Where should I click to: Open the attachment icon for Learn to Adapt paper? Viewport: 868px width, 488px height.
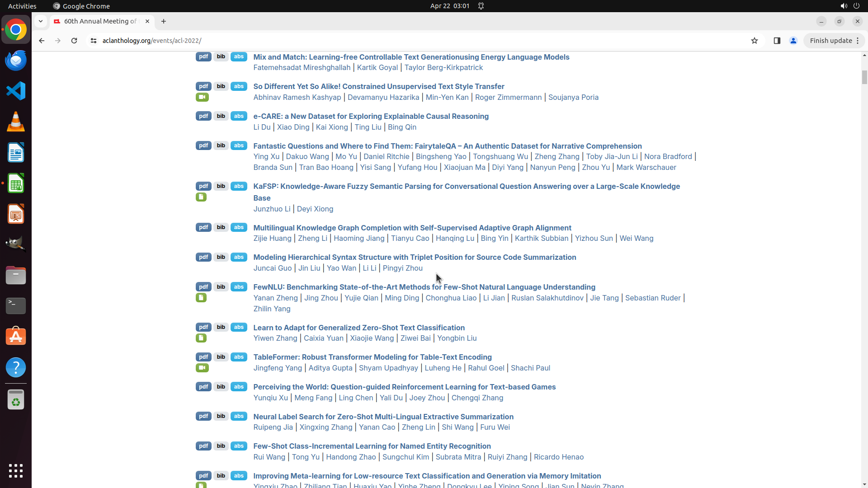(x=201, y=338)
